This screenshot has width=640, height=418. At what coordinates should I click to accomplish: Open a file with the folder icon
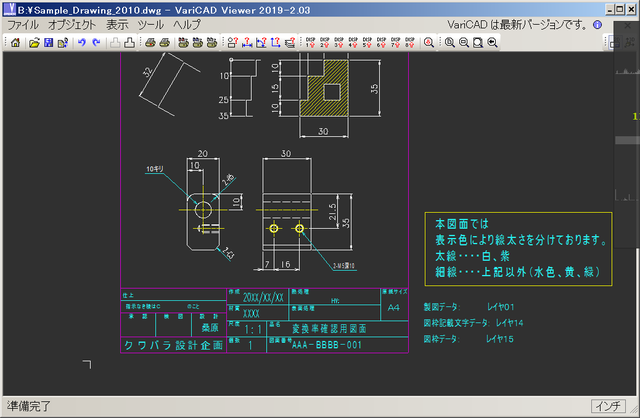click(34, 42)
